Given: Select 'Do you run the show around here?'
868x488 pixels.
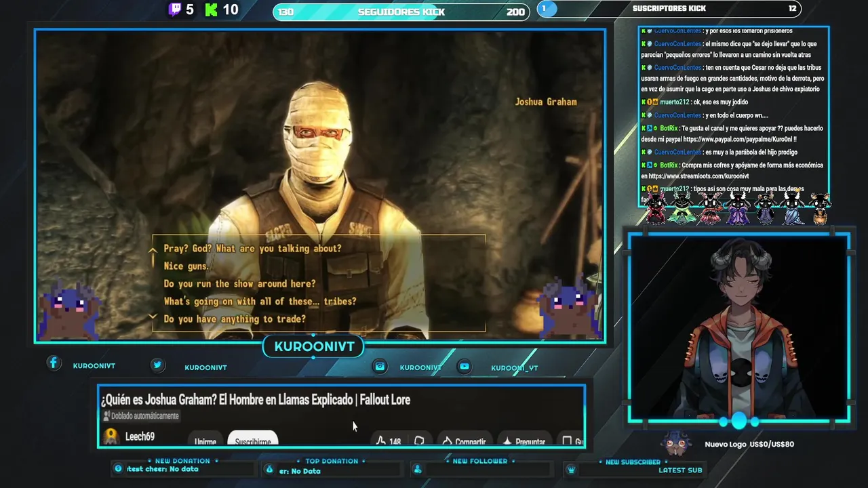Looking at the screenshot, I should coord(239,284).
